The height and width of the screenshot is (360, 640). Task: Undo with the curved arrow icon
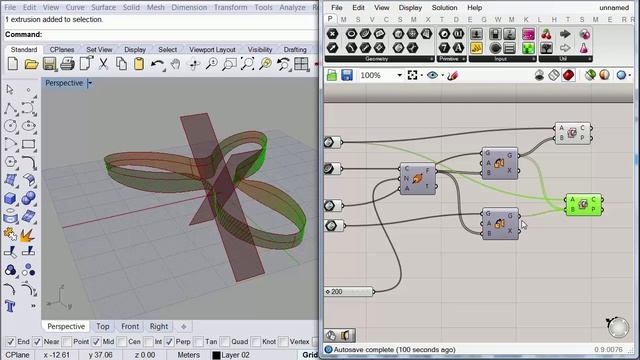(158, 64)
